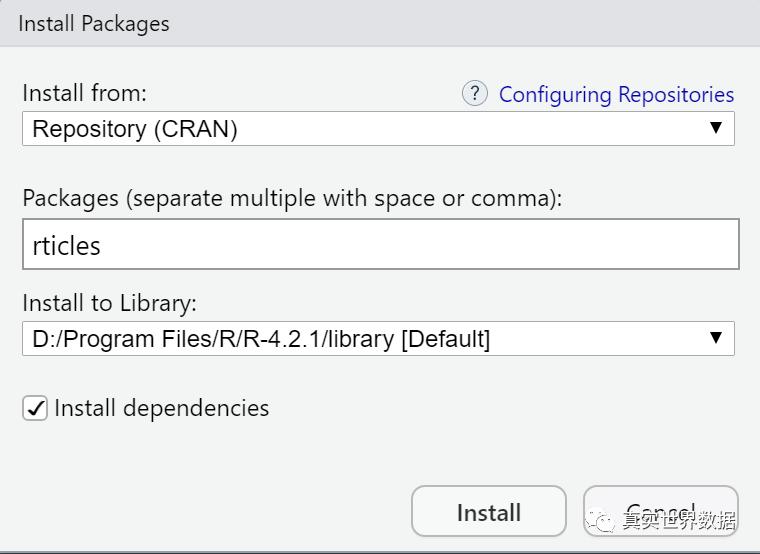The width and height of the screenshot is (760, 554).
Task: Click the "Repository (CRAN)" option text
Action: pyautogui.click(x=135, y=129)
